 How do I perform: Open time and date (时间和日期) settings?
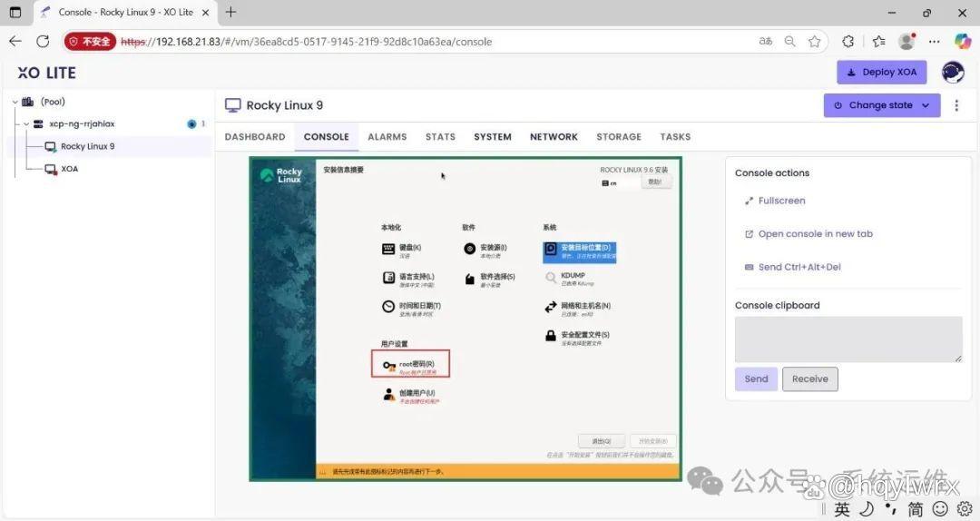pyautogui.click(x=411, y=309)
